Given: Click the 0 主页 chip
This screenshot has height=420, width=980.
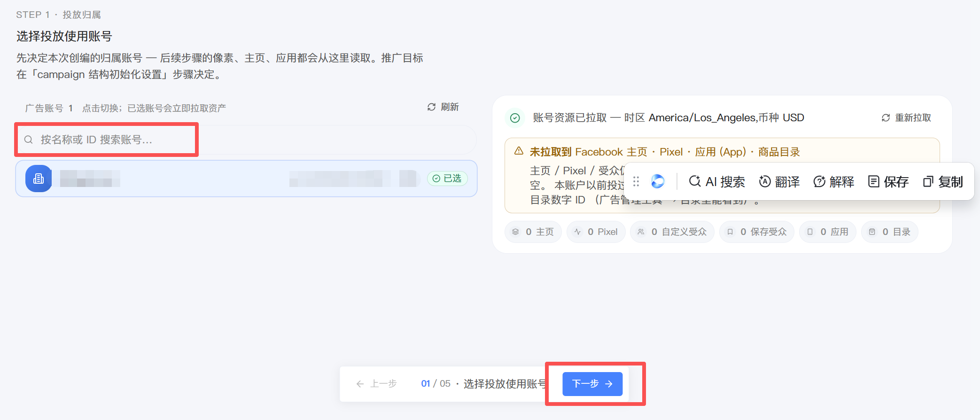Looking at the screenshot, I should [x=533, y=232].
